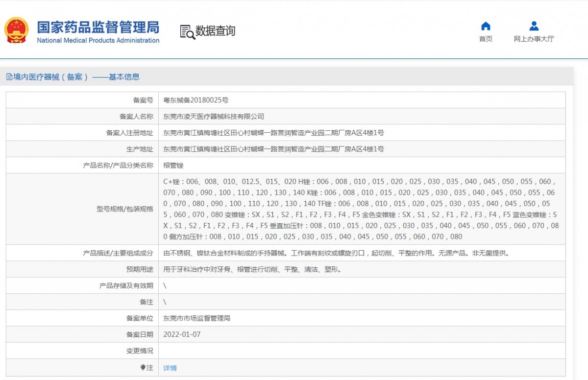Click the 生产地址 row label

pyautogui.click(x=140, y=149)
